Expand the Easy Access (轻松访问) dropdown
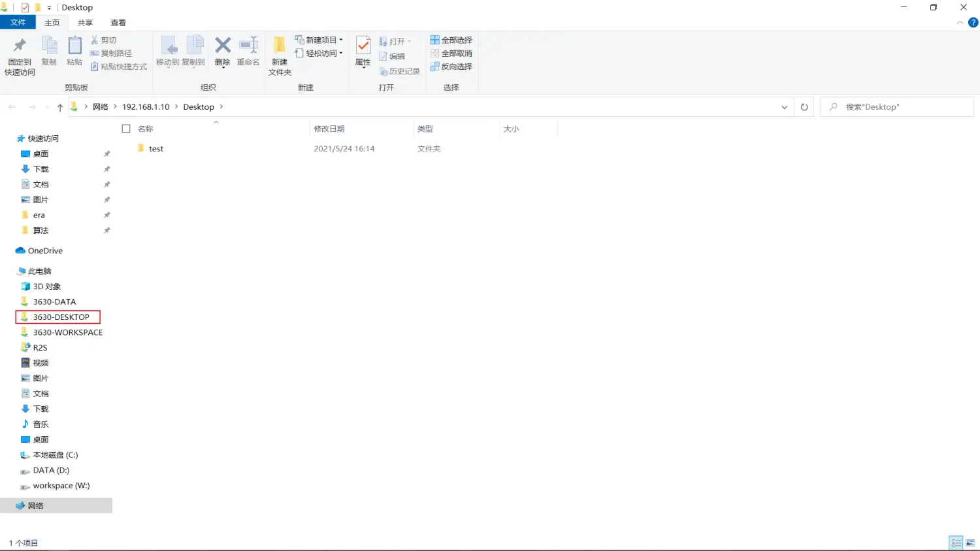Screen dimensions: 980x551 (x=319, y=54)
